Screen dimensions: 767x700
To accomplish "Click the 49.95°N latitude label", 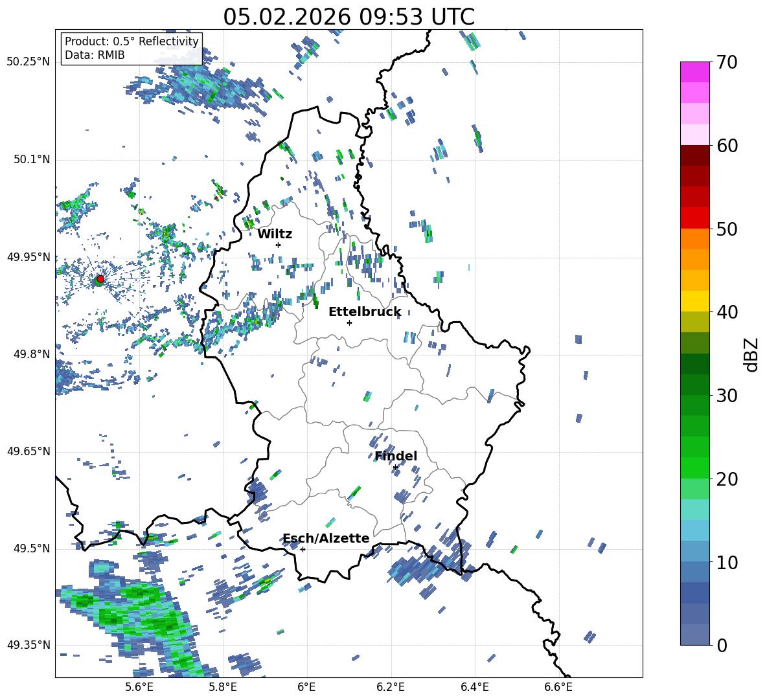I will [29, 257].
